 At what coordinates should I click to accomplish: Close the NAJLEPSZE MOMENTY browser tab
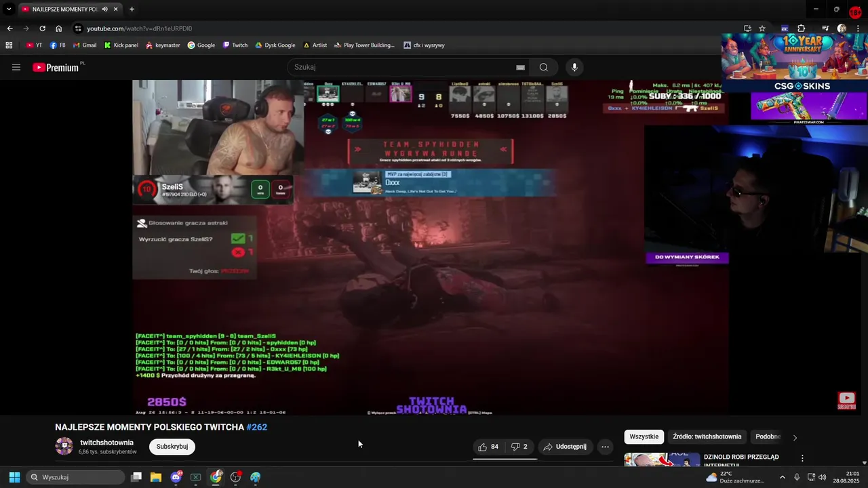point(116,9)
